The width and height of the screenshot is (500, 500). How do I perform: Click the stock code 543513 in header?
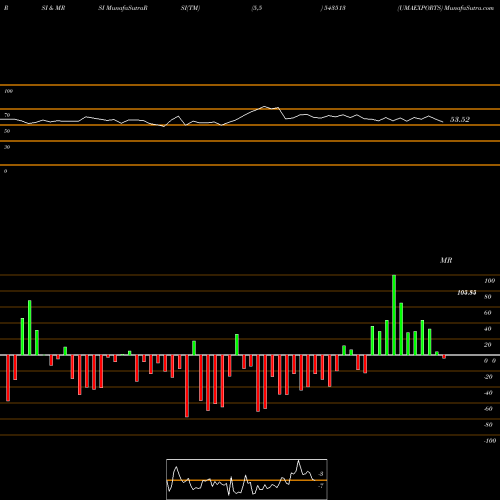(x=334, y=8)
